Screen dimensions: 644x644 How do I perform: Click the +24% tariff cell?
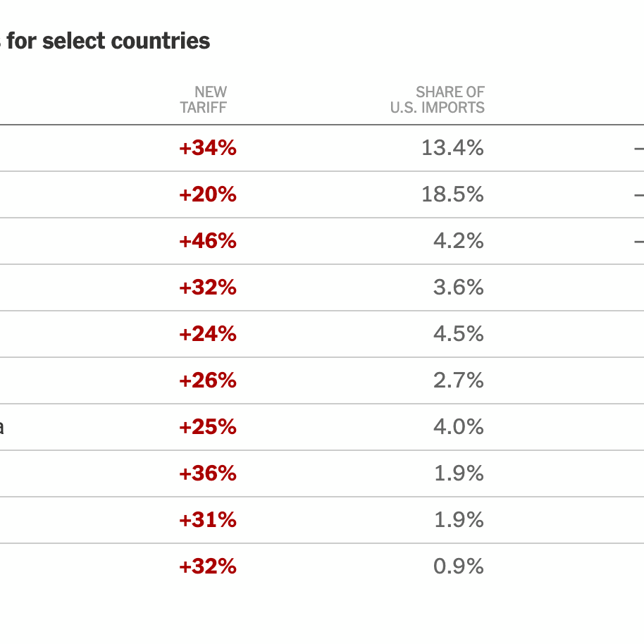coord(208,334)
